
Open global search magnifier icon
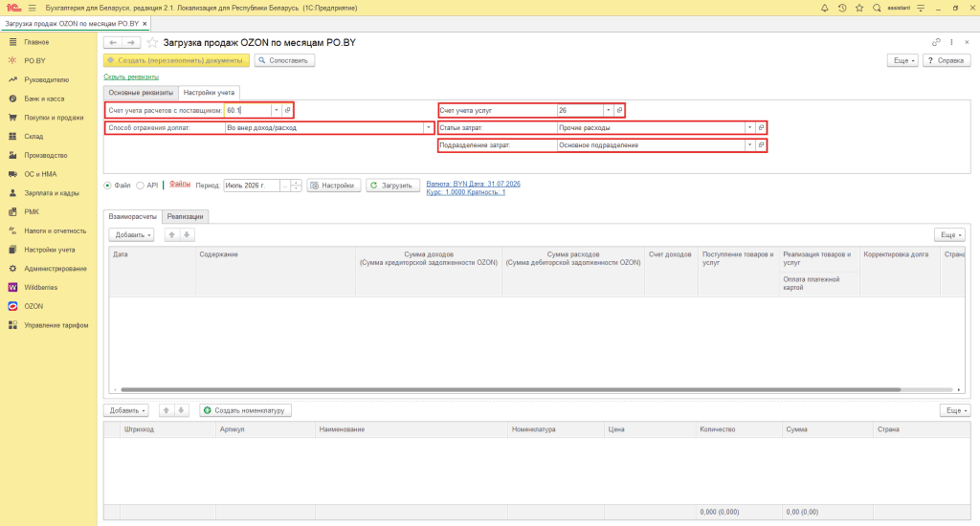tap(877, 8)
